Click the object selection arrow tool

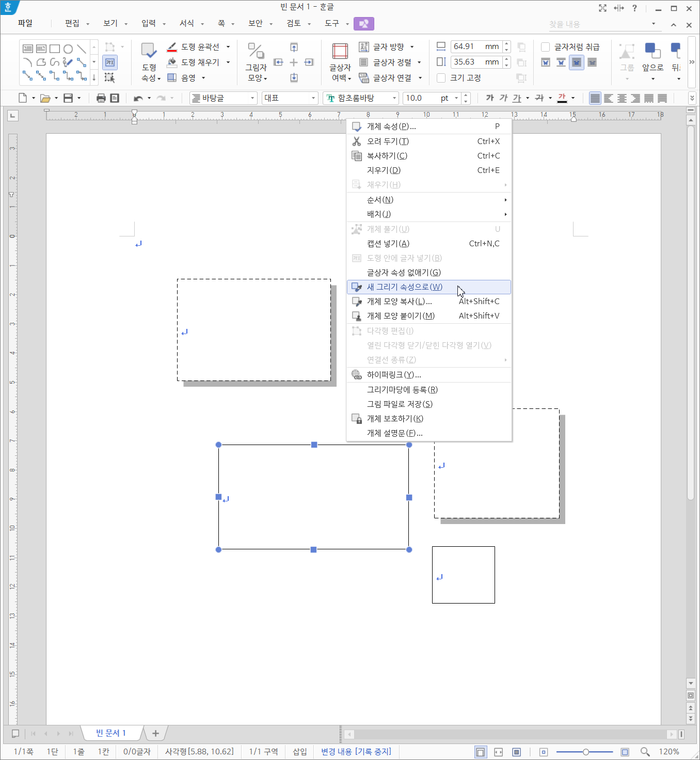(x=109, y=77)
